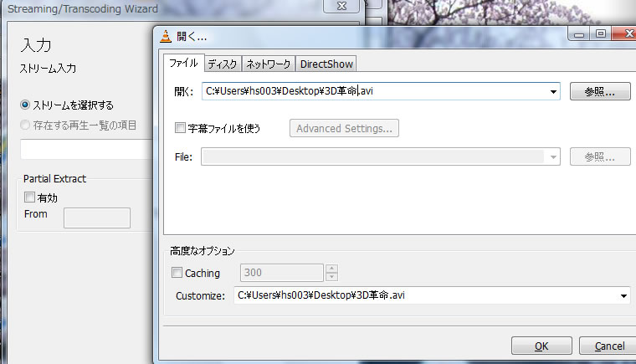Viewport: 636px width, 364px height.
Task: Enable the 字幕ファイルを使う checkbox
Action: (x=180, y=128)
